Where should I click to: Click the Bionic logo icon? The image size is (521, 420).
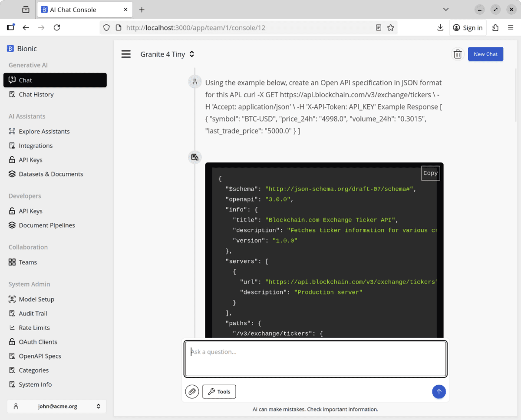coord(11,49)
